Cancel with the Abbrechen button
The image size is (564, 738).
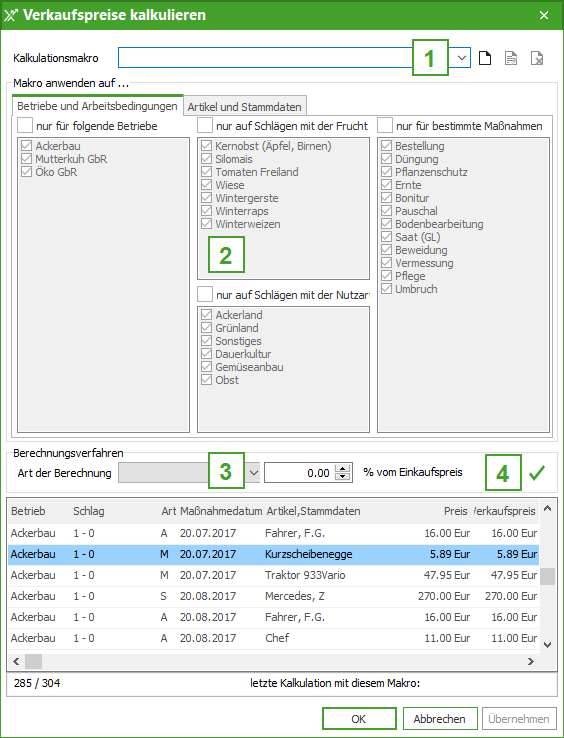[x=440, y=719]
